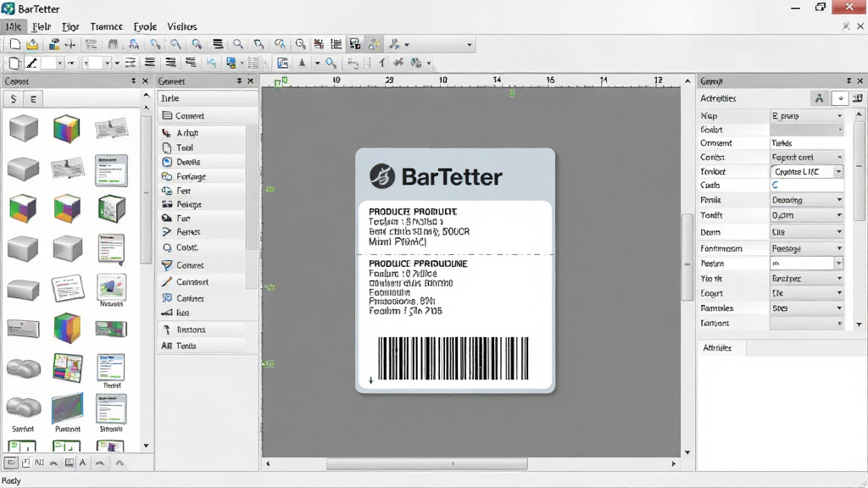Choose the 'A rlon' item in the tool list
Viewport: 868px width, 488px height.
(202, 133)
